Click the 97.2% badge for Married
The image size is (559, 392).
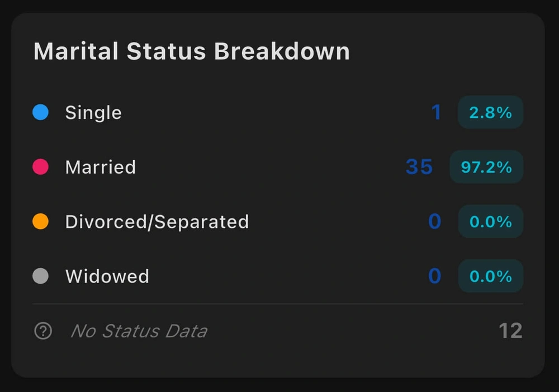486,167
